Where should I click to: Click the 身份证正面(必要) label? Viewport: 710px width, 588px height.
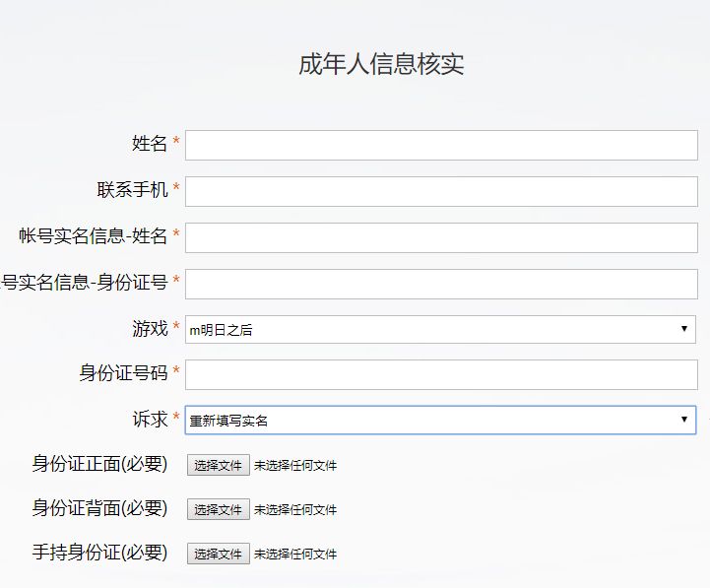coord(99,464)
